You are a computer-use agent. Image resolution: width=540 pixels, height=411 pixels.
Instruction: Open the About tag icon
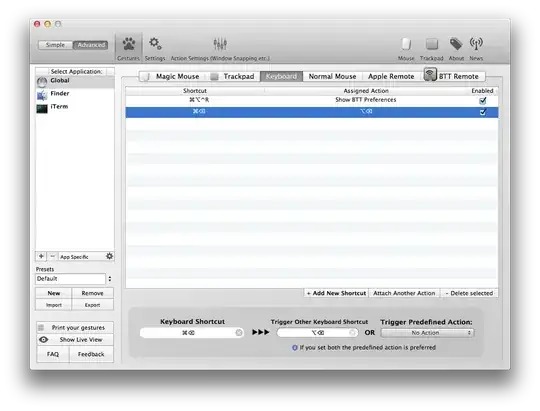456,44
